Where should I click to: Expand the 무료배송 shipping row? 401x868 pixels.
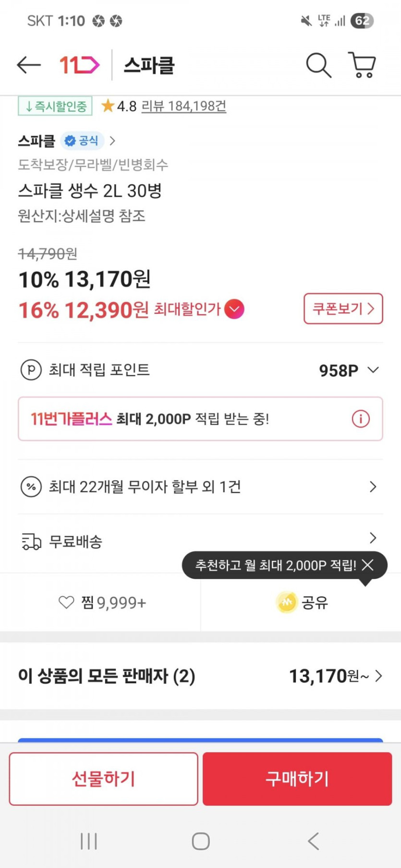pos(373,538)
